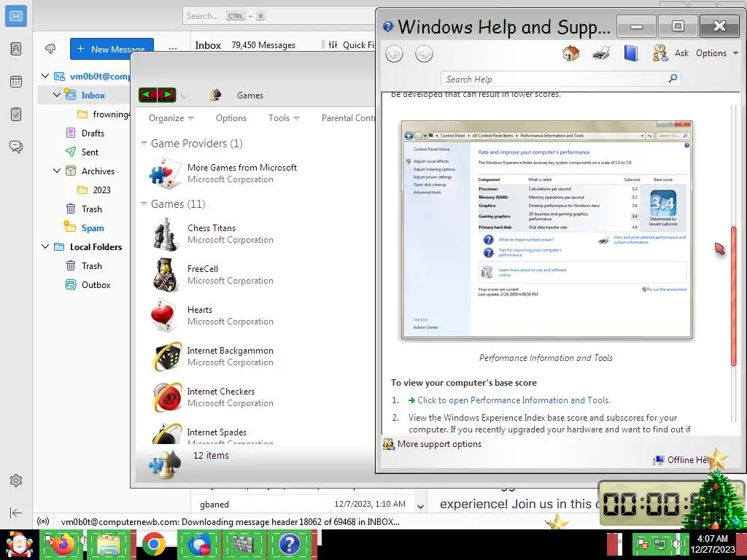Image resolution: width=747 pixels, height=560 pixels.
Task: Click More support options link
Action: click(439, 444)
